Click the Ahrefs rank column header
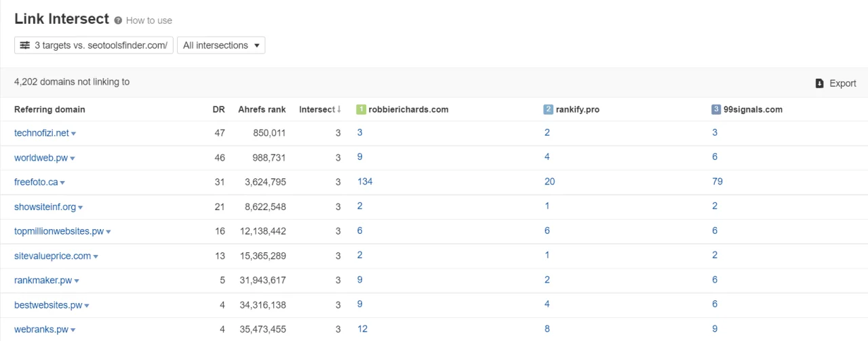 pyautogui.click(x=262, y=109)
